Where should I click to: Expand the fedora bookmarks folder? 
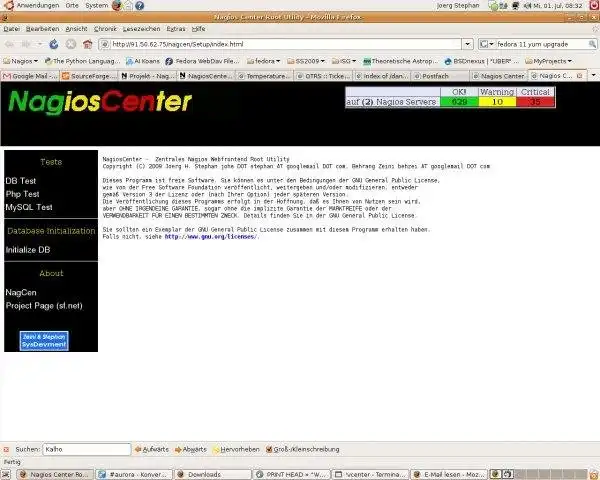pyautogui.click(x=264, y=61)
